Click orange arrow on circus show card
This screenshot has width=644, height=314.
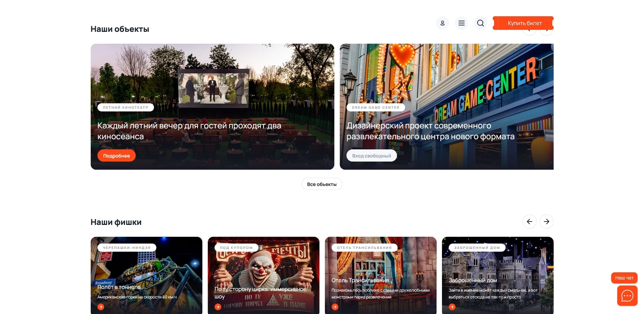tap(218, 307)
